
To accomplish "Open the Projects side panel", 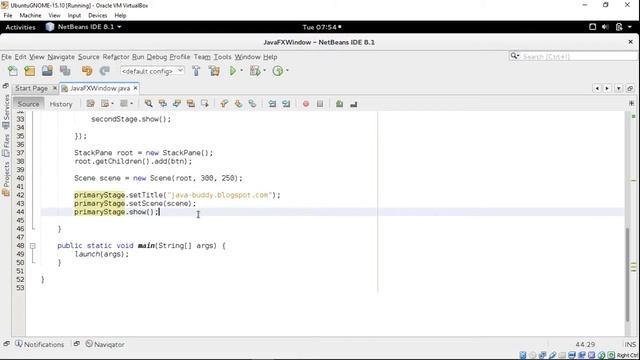I will point(6,179).
